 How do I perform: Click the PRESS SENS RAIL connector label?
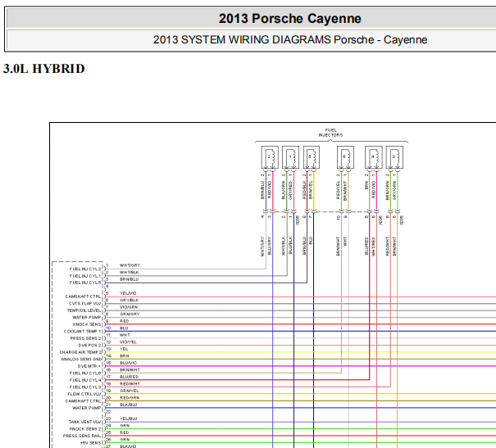click(82, 436)
